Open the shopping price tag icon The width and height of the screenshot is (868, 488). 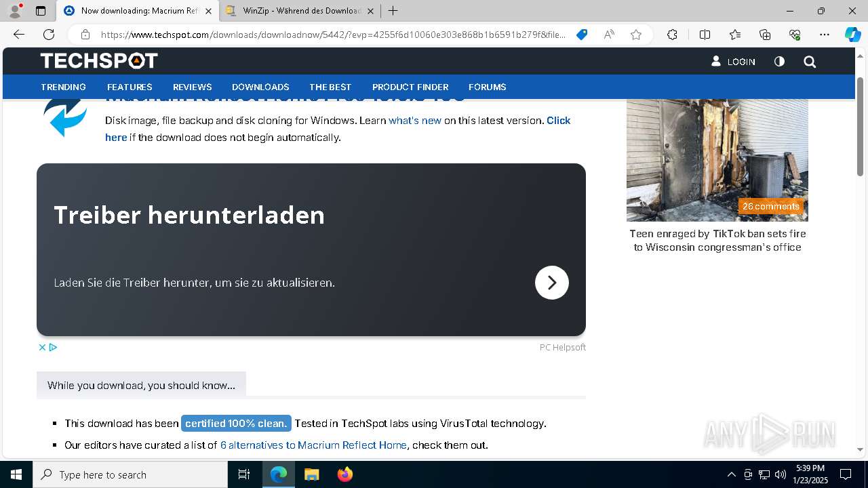(x=582, y=35)
